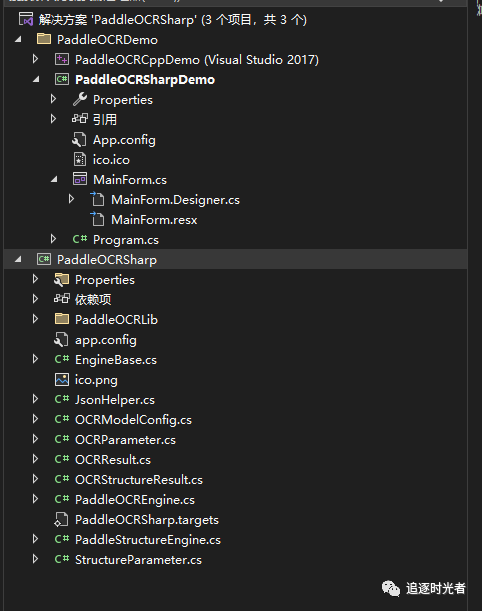The height and width of the screenshot is (611, 482).
Task: Expand the OCRStructureResult.cs node
Action: 35,479
